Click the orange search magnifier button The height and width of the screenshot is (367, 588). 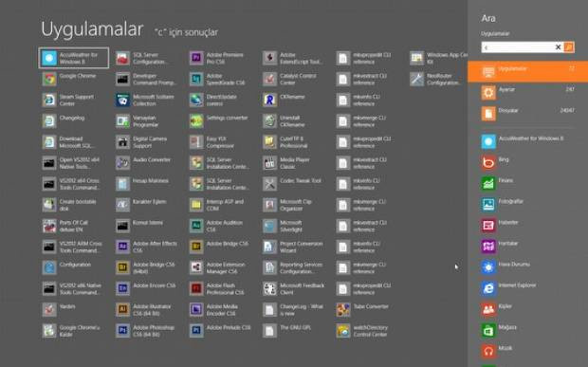click(569, 47)
